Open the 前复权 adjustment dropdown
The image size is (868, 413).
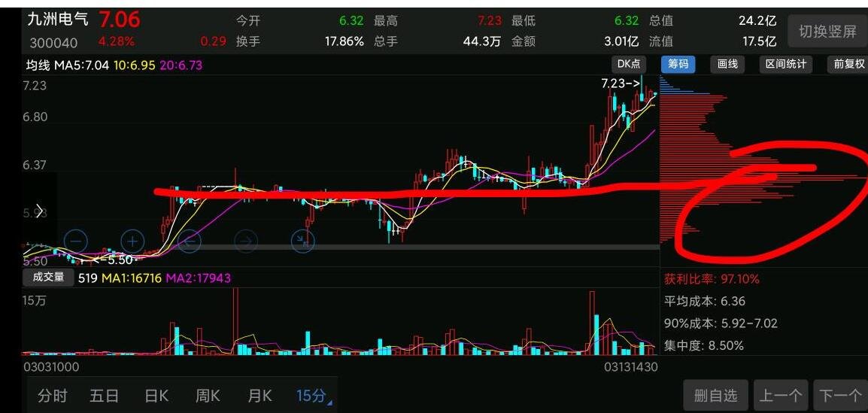(x=848, y=64)
